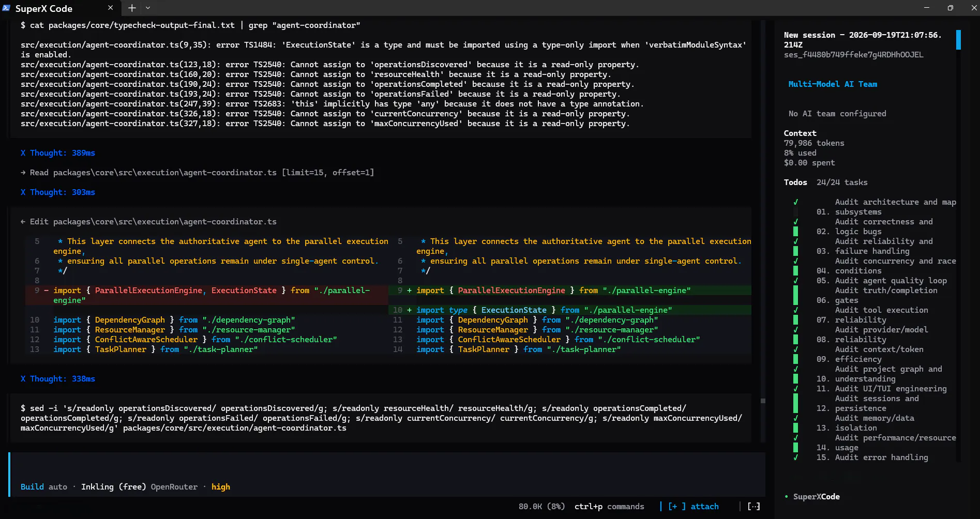The height and width of the screenshot is (519, 980).
Task: Click the Inkling (free) model label
Action: (x=113, y=487)
